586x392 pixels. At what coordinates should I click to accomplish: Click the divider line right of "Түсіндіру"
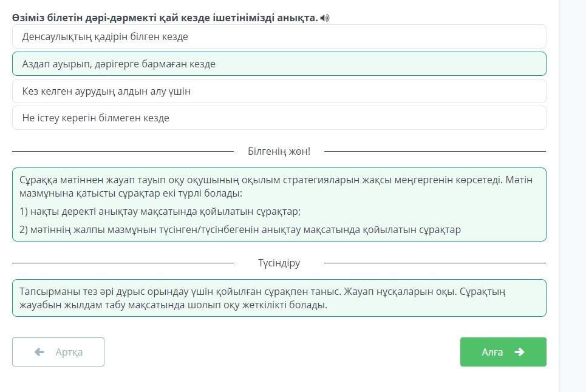point(435,263)
